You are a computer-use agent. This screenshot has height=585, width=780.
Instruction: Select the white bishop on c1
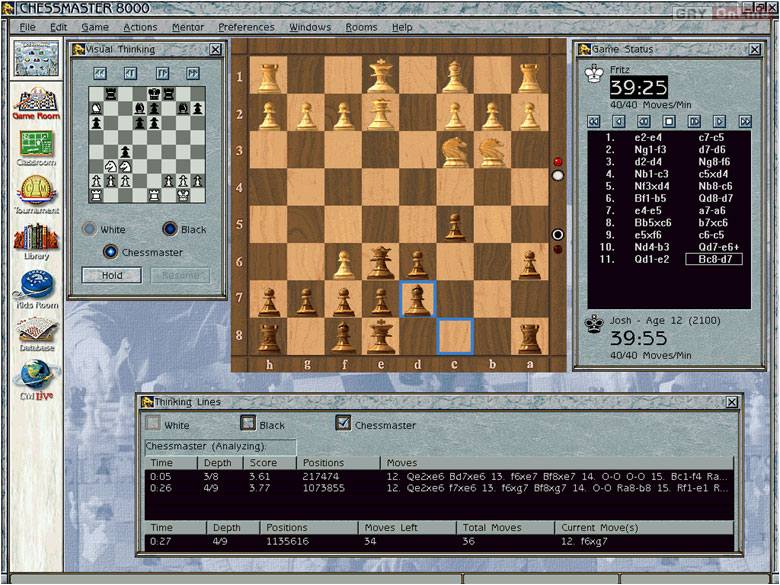(x=455, y=75)
